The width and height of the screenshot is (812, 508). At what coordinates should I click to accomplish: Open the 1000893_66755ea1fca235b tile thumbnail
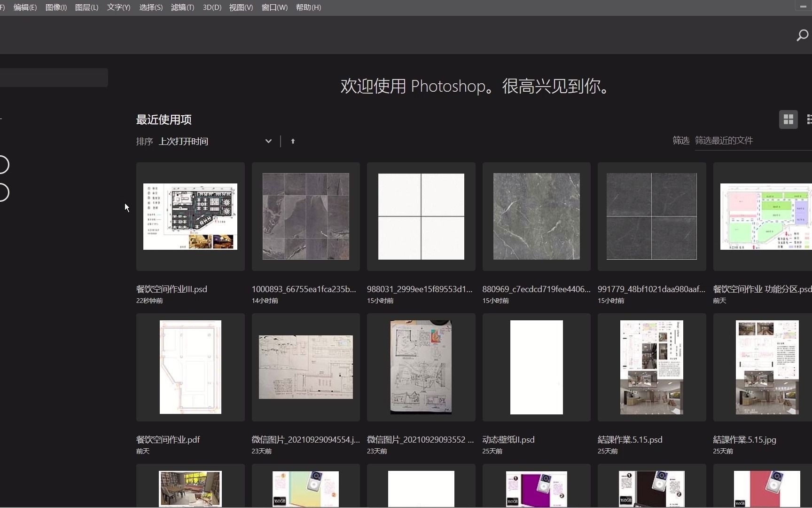coord(306,216)
